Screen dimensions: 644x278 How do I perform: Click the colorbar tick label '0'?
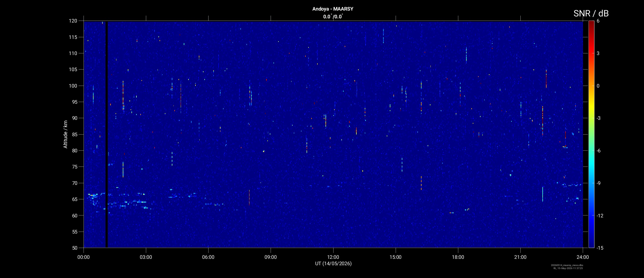coord(598,86)
